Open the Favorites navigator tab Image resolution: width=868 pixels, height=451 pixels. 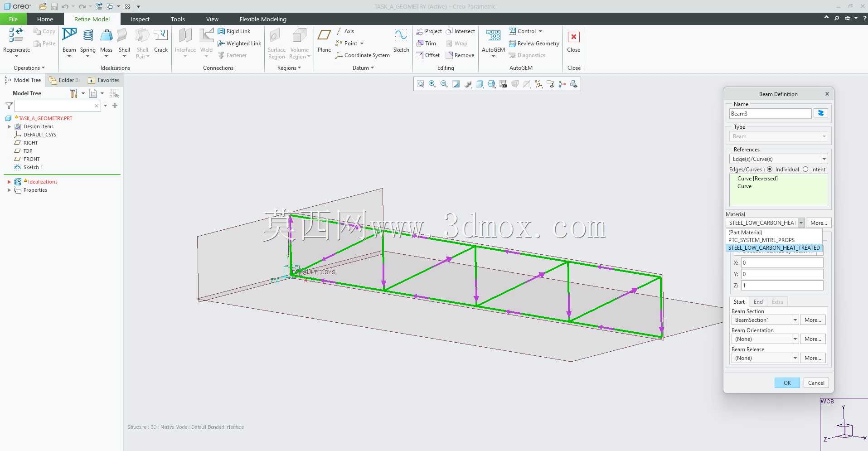(104, 80)
